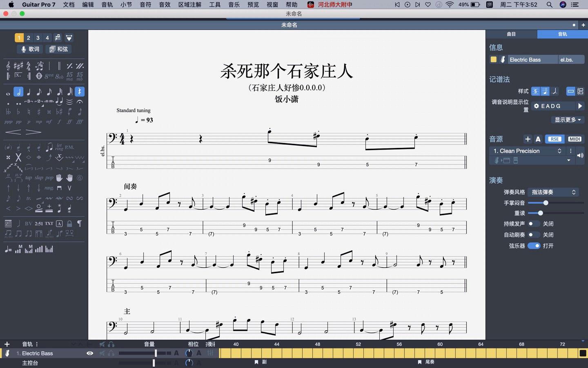Viewport: 588px width, 368px height.
Task: Apply the 8va octave marking
Action: pos(49,76)
